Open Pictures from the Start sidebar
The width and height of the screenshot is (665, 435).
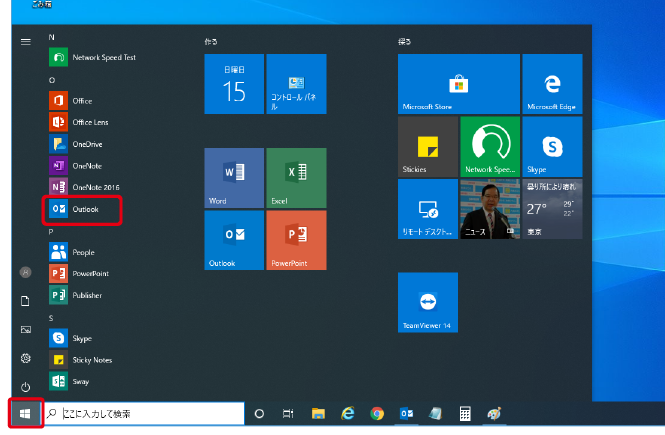(26, 329)
